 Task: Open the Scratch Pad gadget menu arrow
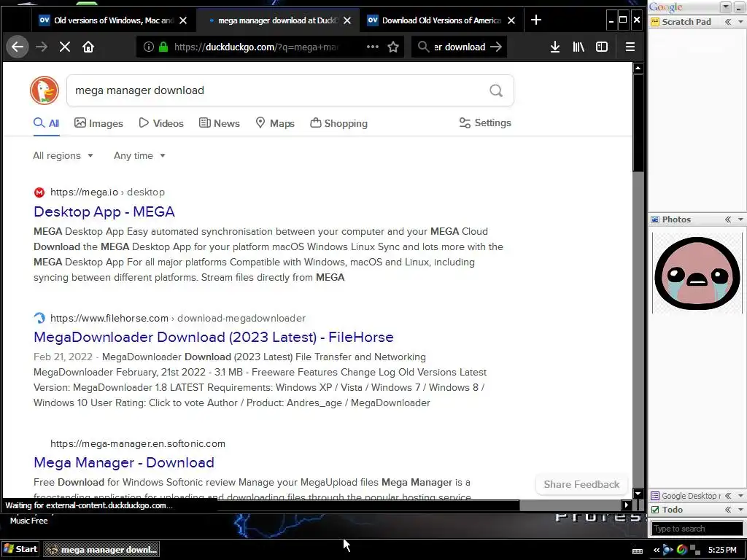coord(741,22)
